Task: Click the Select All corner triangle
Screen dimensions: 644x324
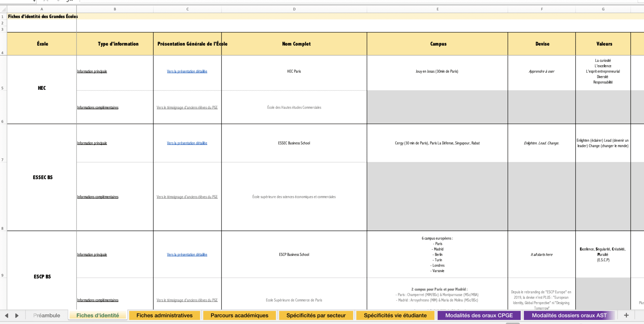Action: tap(3, 9)
